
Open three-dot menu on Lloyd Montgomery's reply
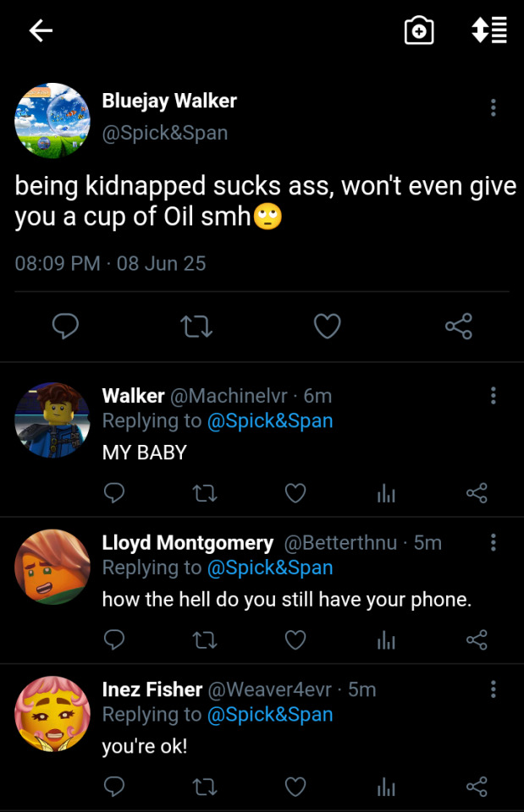point(493,542)
